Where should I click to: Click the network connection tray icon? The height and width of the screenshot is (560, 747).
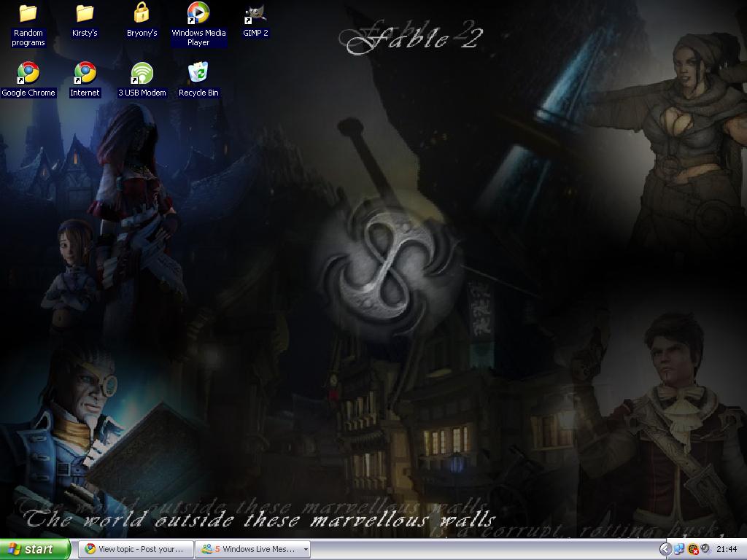click(679, 549)
